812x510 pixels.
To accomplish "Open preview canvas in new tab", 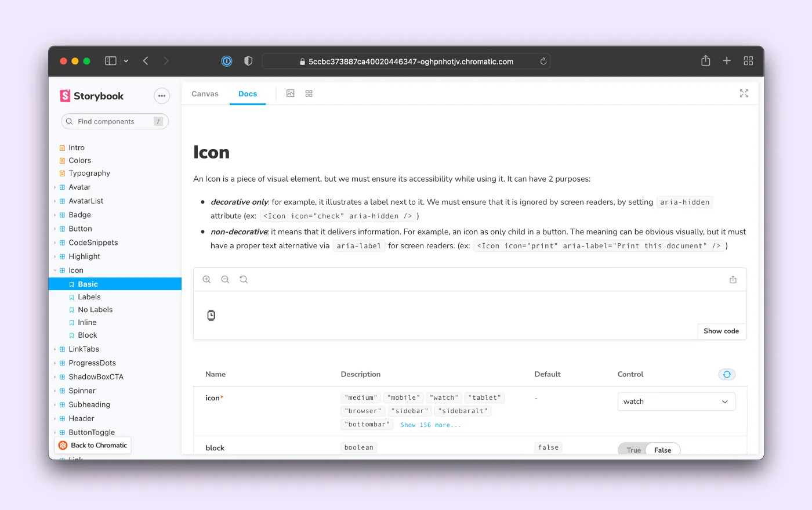I will tap(733, 280).
